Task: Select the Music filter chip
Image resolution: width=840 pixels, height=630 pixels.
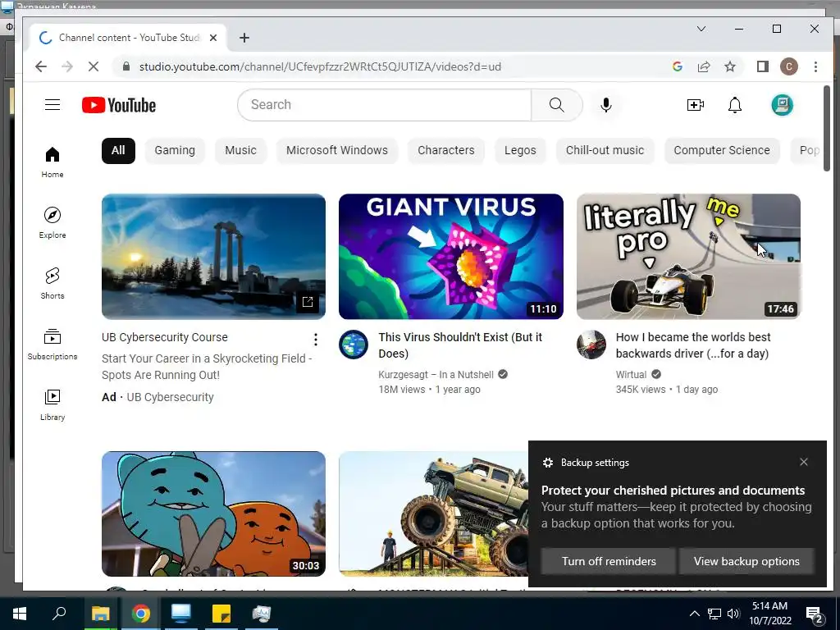Action: pos(240,151)
